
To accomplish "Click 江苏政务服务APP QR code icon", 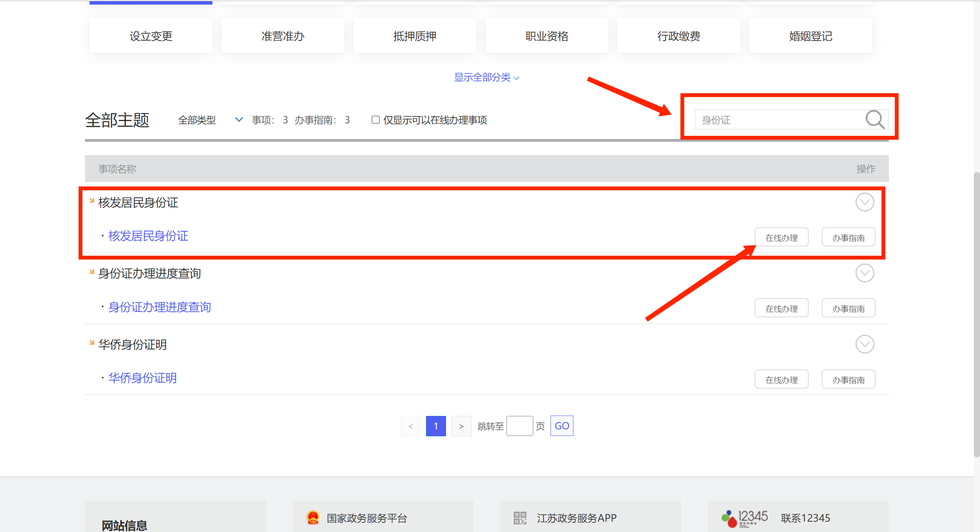I will pos(520,518).
